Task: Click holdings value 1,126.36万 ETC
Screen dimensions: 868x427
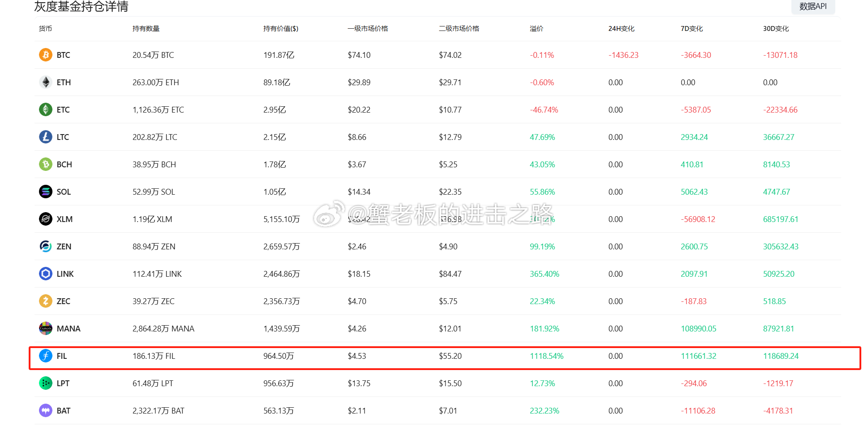Action: pos(158,109)
